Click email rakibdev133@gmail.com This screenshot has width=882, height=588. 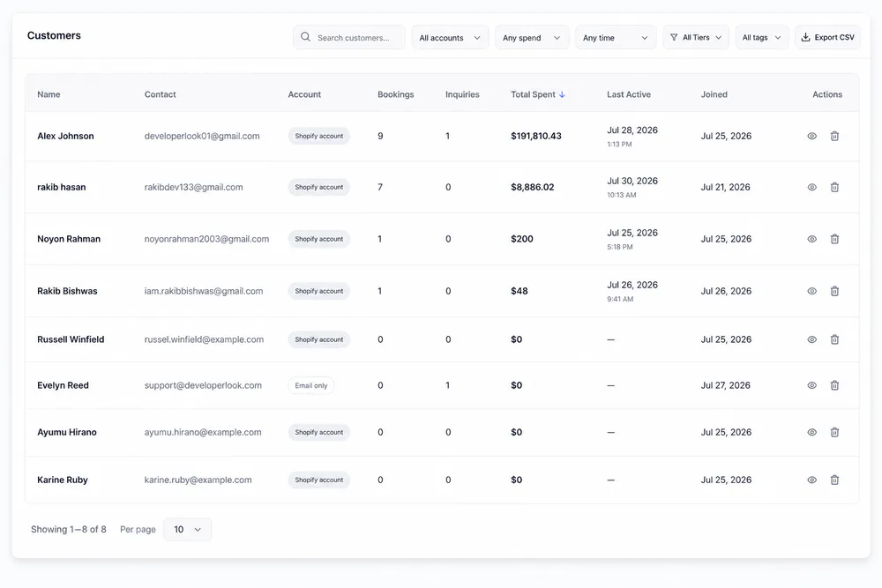point(193,187)
